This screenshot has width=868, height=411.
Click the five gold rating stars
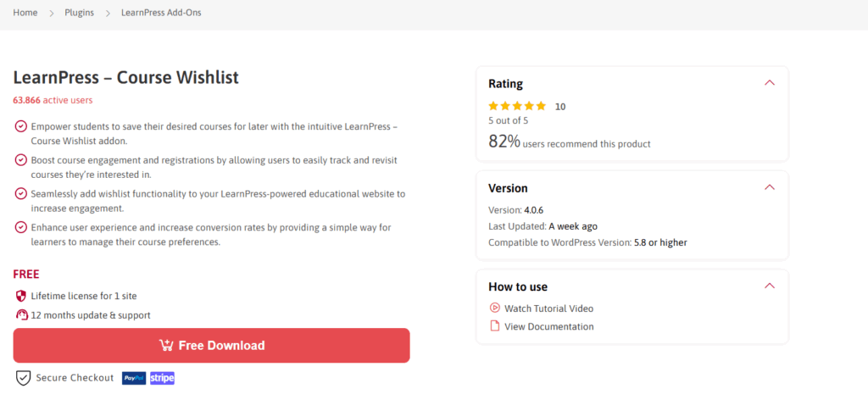point(517,106)
